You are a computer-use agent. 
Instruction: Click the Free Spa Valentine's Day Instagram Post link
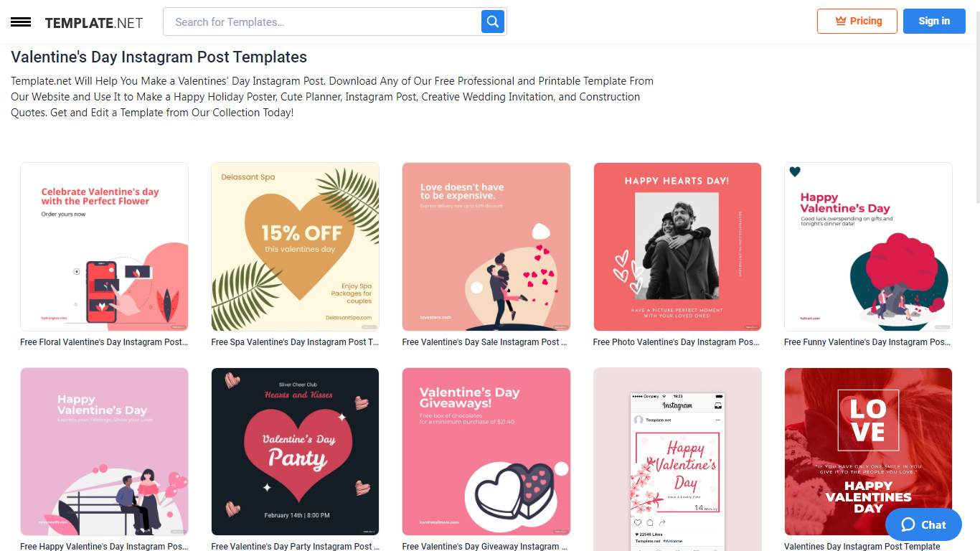(x=295, y=342)
